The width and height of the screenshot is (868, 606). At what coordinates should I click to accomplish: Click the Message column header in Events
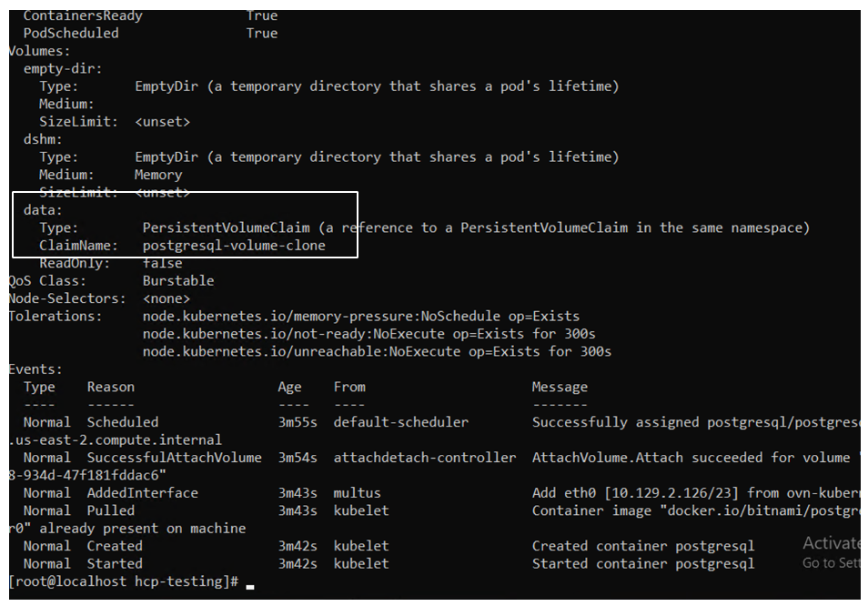560,387
